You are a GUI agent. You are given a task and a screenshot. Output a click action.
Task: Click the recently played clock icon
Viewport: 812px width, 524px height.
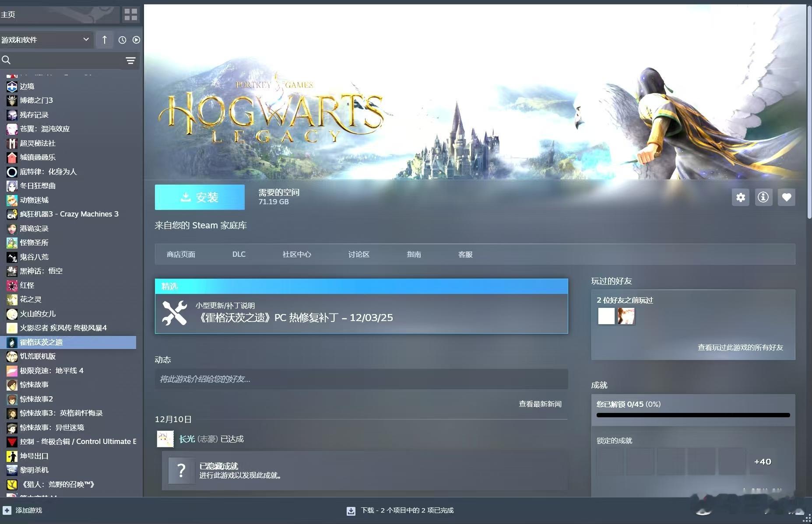coord(122,40)
